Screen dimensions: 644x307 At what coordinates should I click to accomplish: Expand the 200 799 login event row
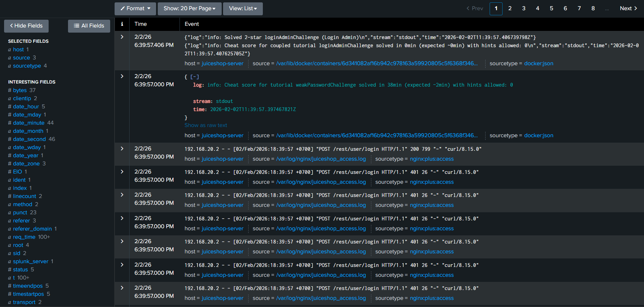(122, 149)
